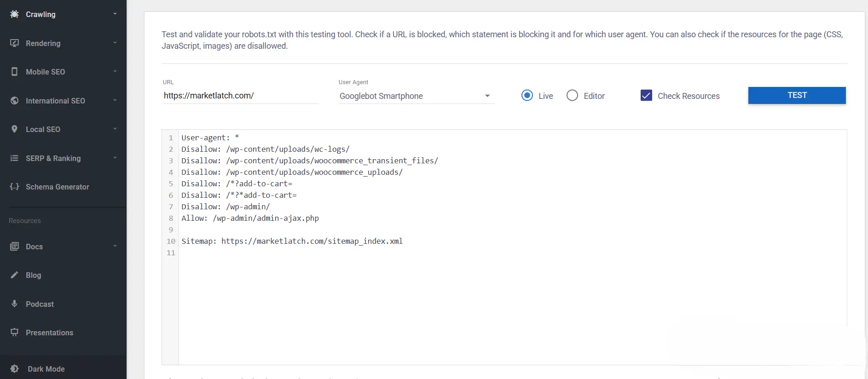Click the Crawling bug icon
868x379 pixels.
point(14,14)
